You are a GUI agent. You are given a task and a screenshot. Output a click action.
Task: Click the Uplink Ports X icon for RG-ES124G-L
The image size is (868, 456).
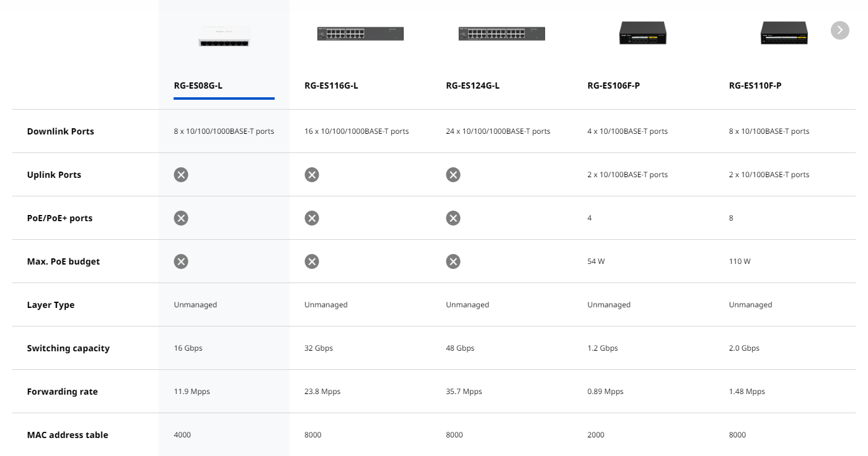click(x=453, y=175)
